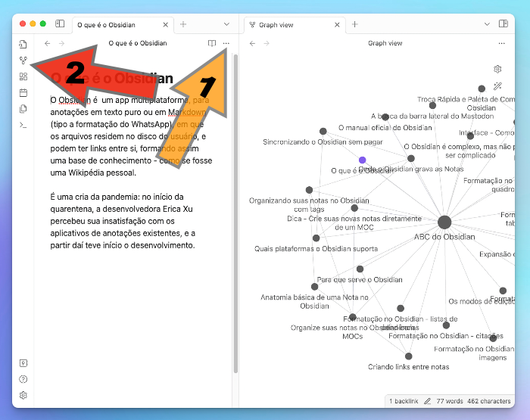Open tab list dropdown in right pane
The width and height of the screenshot is (530, 420).
[487, 24]
